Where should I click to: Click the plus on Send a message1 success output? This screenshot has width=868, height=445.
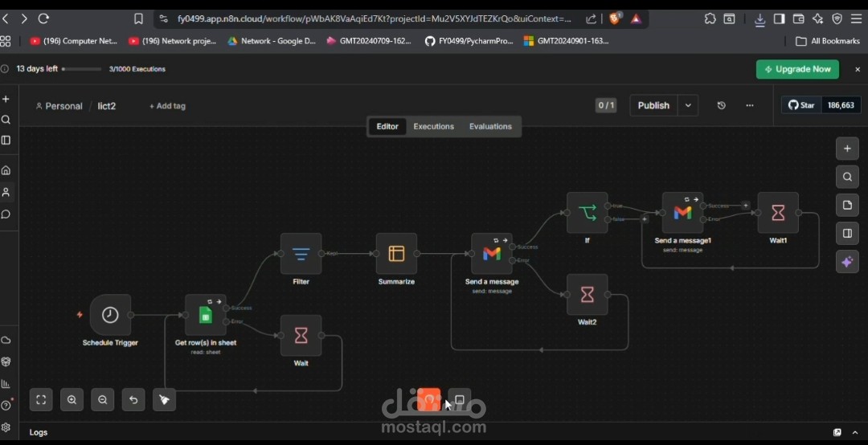click(x=746, y=206)
